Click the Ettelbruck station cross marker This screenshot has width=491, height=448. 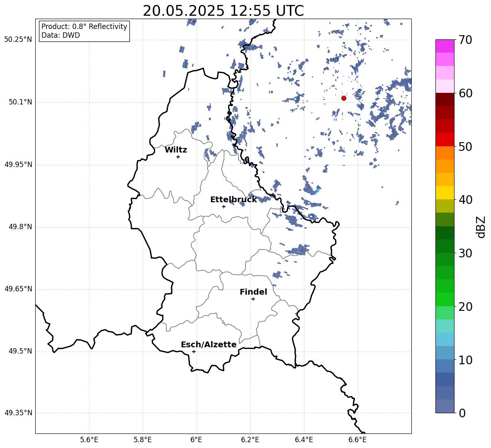224,206
